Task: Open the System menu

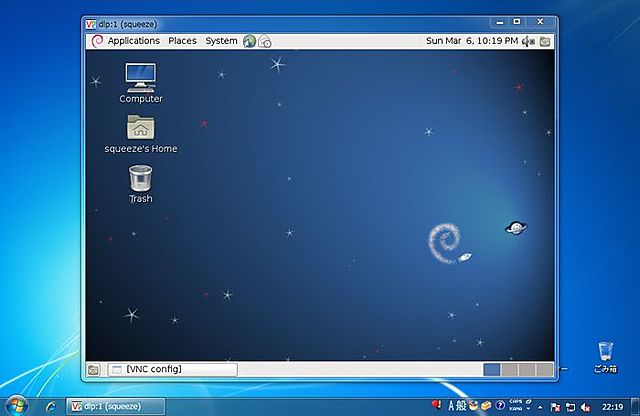Action: click(221, 41)
